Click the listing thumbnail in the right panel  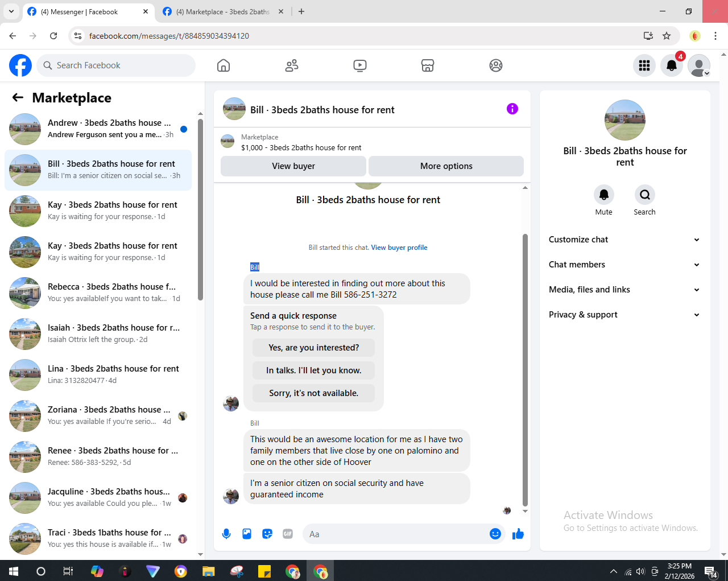(x=624, y=120)
